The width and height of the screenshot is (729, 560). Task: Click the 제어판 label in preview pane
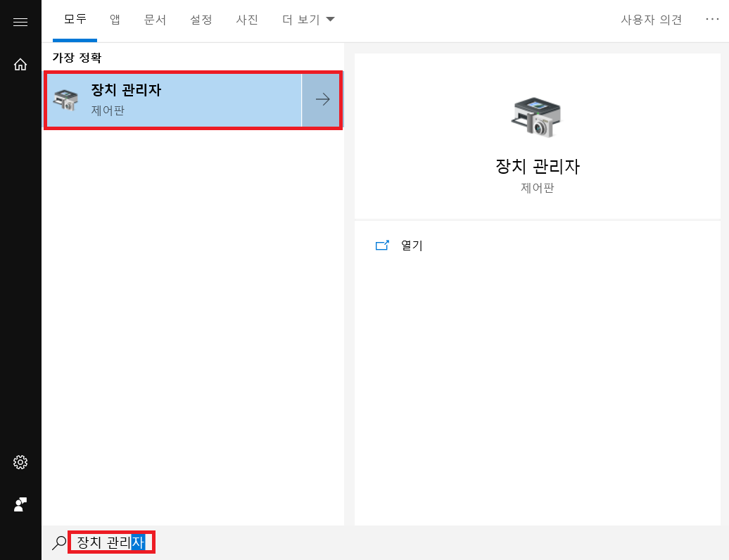click(538, 188)
